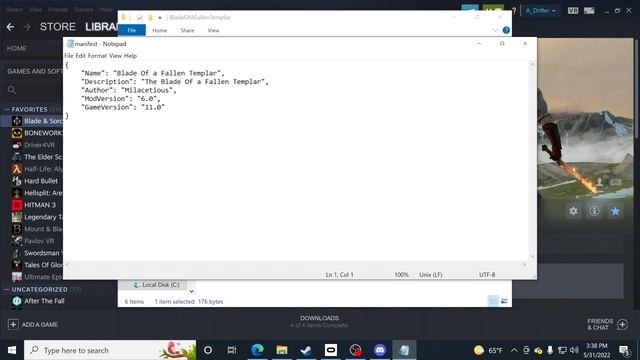Open Notepad's View menu
The width and height of the screenshot is (640, 360).
click(x=115, y=56)
